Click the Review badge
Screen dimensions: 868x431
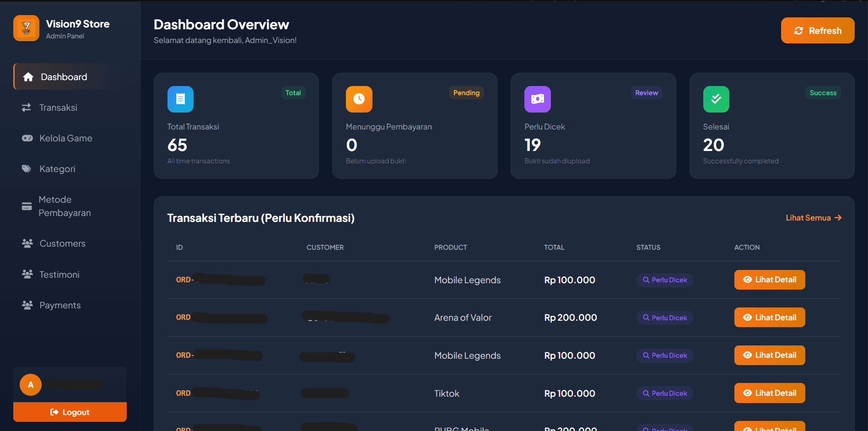(647, 93)
